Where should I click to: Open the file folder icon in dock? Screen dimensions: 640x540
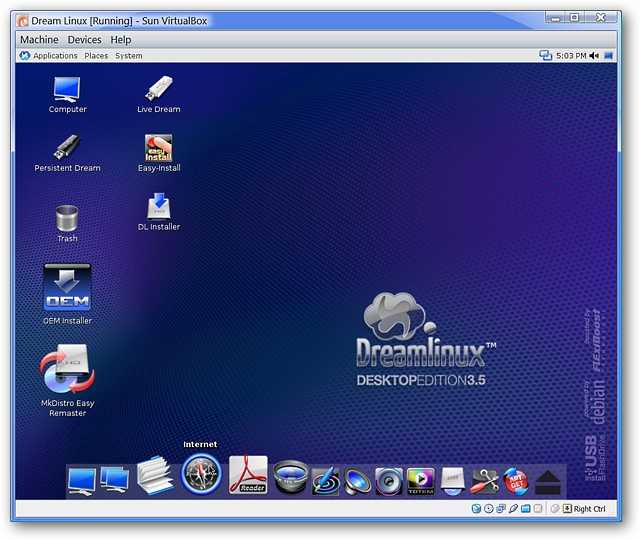[156, 476]
